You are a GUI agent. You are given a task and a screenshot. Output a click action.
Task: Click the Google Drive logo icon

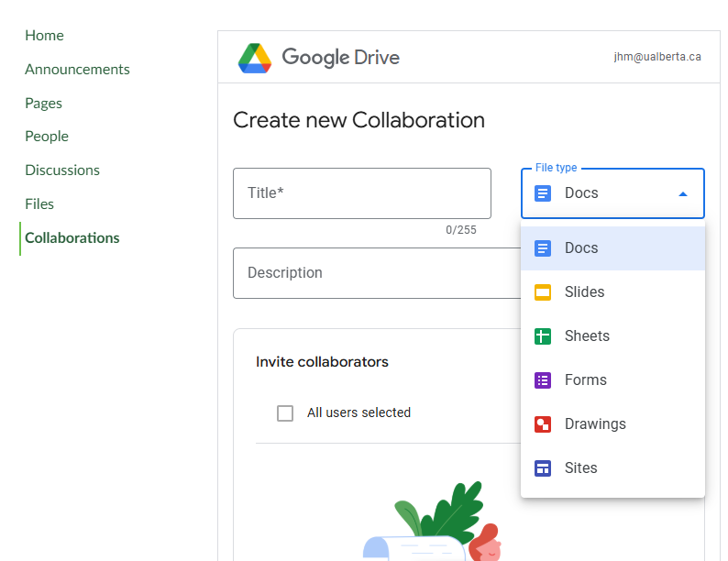pyautogui.click(x=254, y=58)
